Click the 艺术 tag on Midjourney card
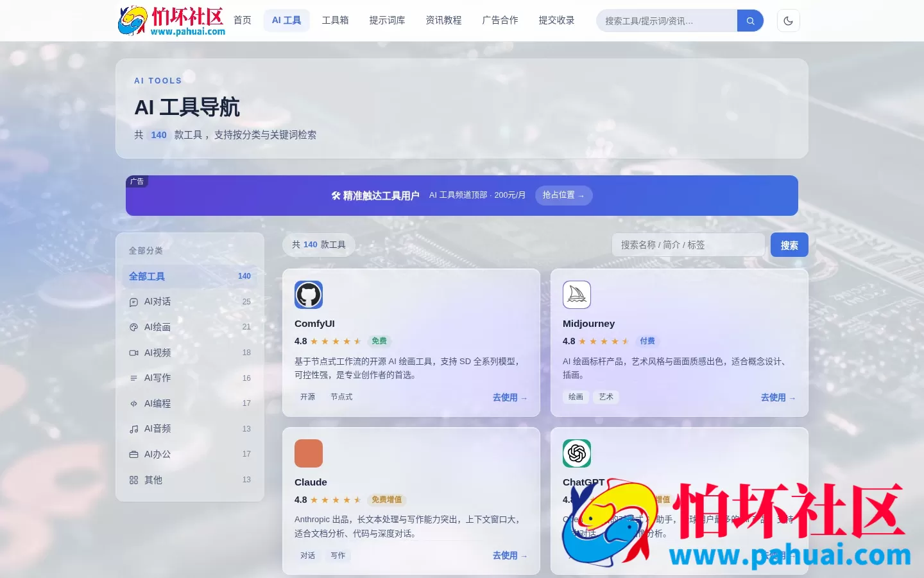This screenshot has height=578, width=924. coord(606,397)
